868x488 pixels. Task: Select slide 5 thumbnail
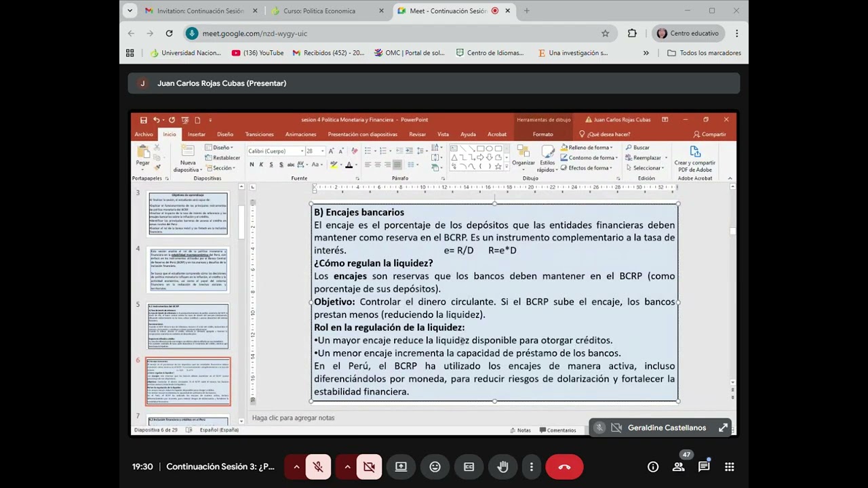189,326
